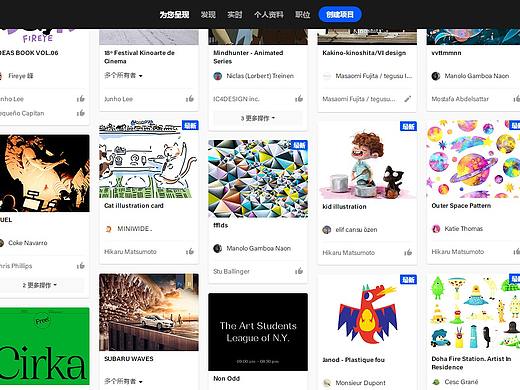
Task: Click the thumbs-up icon beside Junho Lee under 18º Festival Kinoarte
Action: pos(190,99)
